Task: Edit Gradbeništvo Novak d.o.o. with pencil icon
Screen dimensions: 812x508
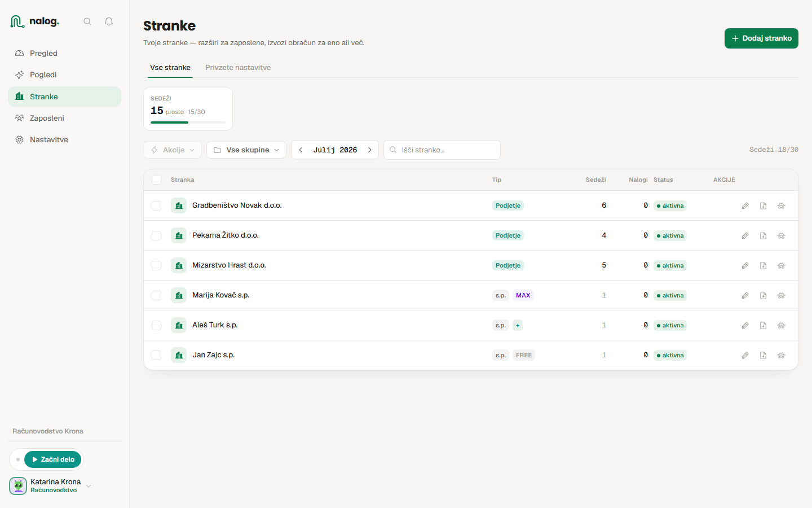Action: [x=745, y=206]
